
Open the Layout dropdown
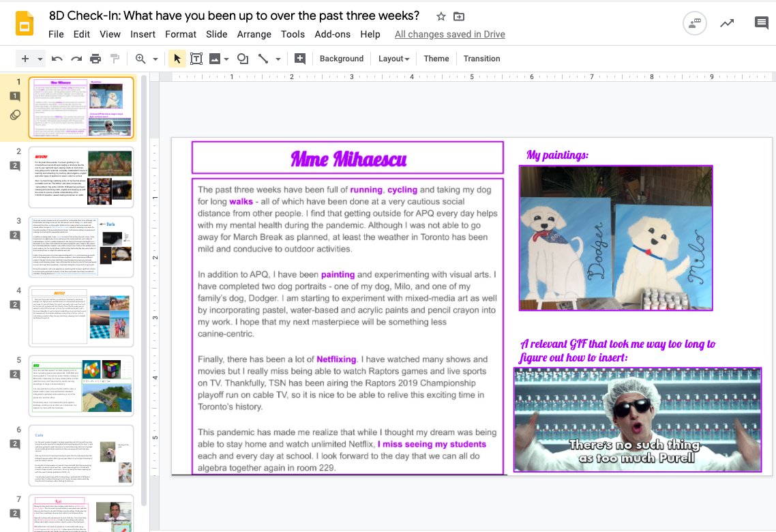point(393,59)
